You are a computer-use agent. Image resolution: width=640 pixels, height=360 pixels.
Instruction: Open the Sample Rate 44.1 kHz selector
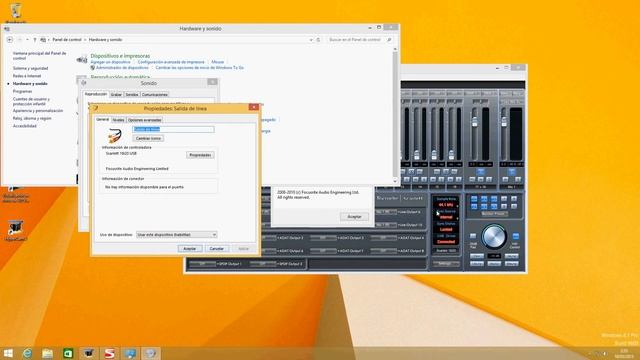coord(446,205)
